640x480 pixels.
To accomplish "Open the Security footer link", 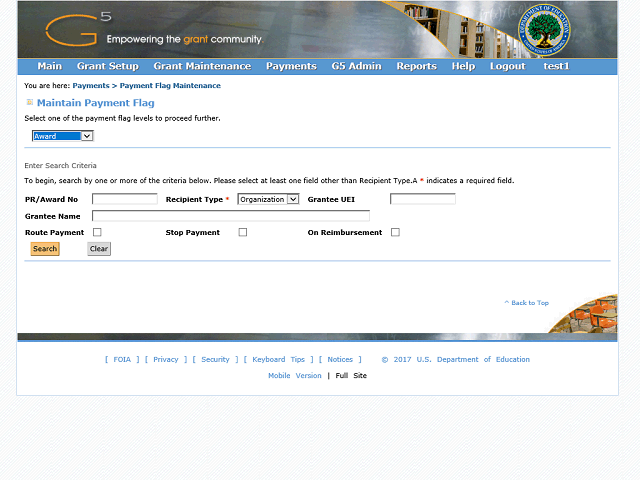I will click(x=216, y=360).
